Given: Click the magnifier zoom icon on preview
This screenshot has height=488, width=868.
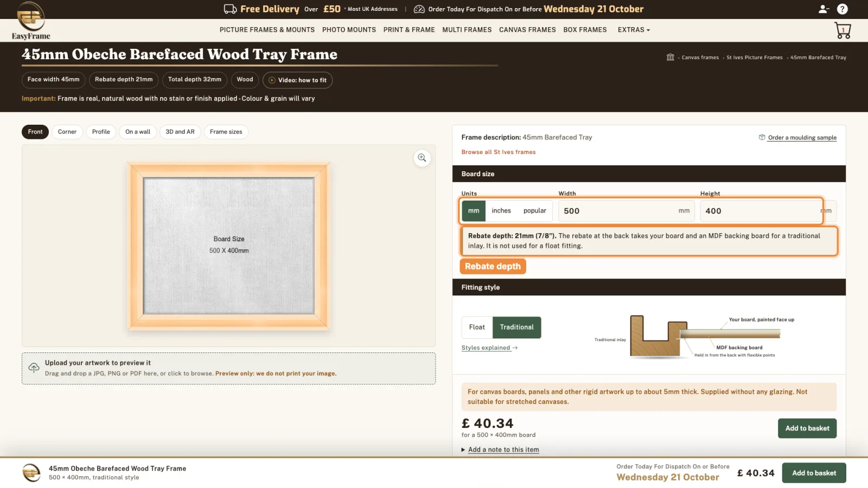Looking at the screenshot, I should 422,158.
